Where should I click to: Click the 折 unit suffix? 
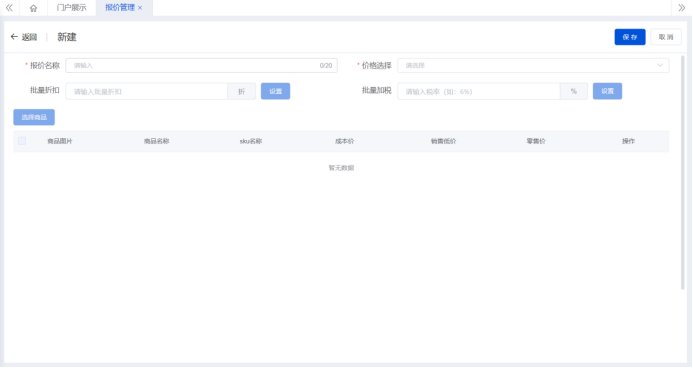pos(242,91)
